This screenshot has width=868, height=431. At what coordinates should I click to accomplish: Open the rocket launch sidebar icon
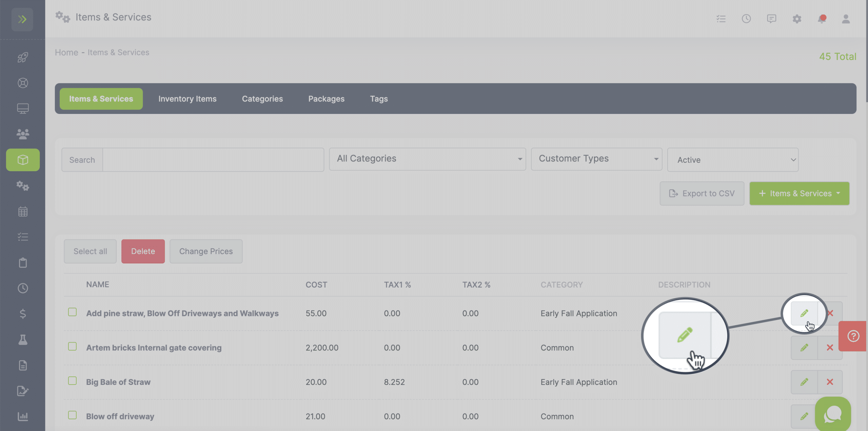tap(23, 57)
